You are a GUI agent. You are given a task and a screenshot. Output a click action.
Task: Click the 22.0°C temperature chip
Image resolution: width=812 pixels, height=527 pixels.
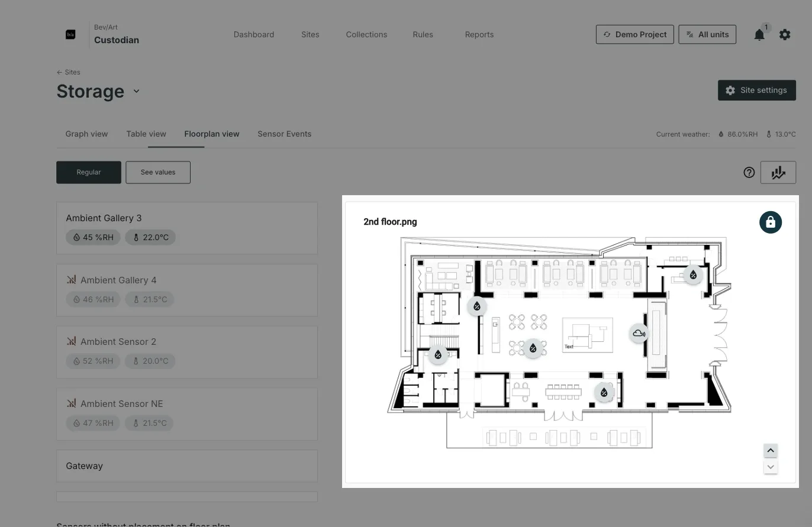(150, 237)
